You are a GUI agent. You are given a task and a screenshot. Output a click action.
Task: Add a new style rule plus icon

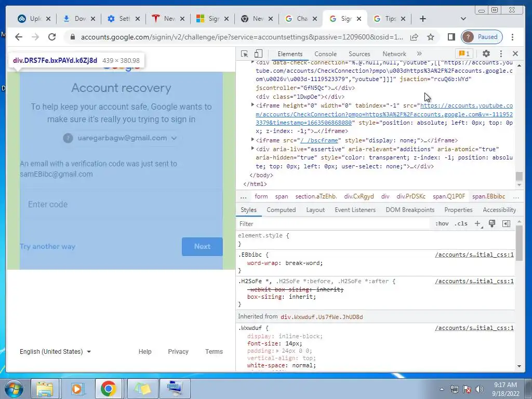478,223
